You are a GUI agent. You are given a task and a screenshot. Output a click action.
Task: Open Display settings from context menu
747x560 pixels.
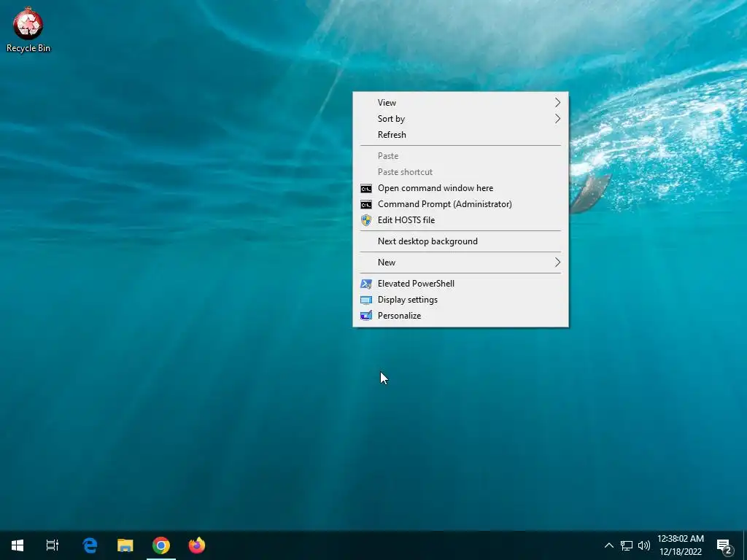[x=461, y=300]
